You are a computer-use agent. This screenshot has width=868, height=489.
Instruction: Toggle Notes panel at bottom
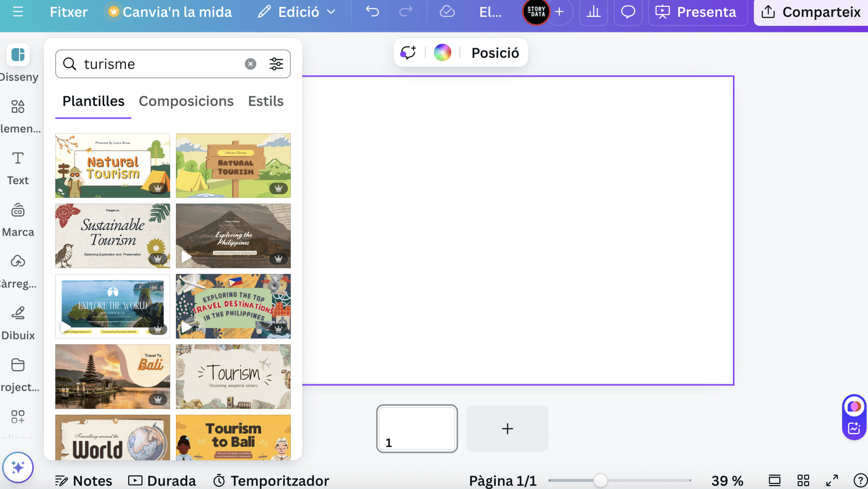84,481
